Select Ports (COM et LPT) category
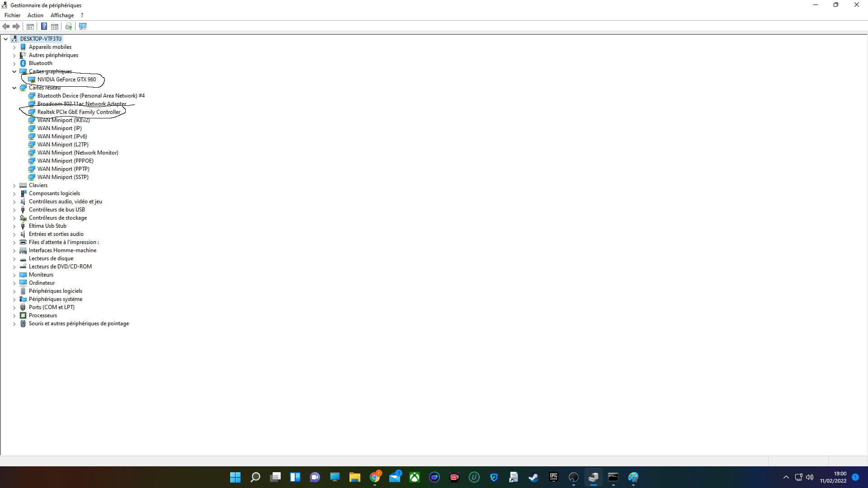 [x=52, y=307]
